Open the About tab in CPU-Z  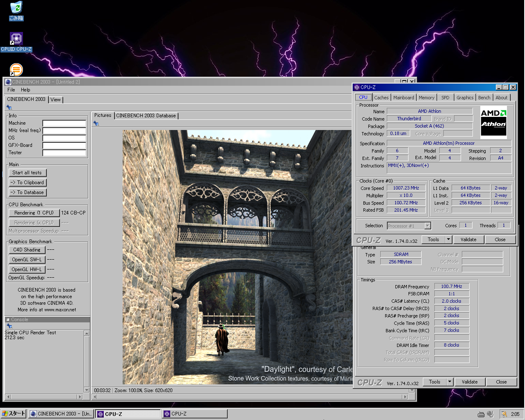[502, 98]
